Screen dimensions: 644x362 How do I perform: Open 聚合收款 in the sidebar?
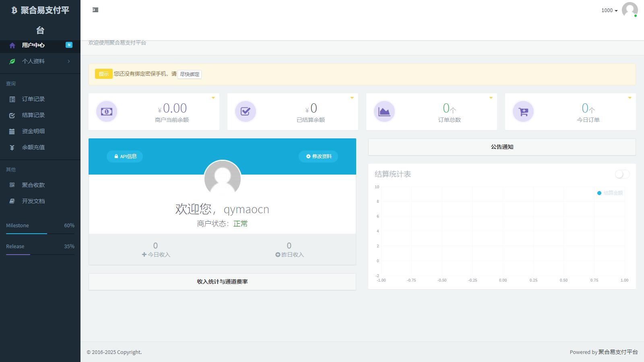(33, 185)
